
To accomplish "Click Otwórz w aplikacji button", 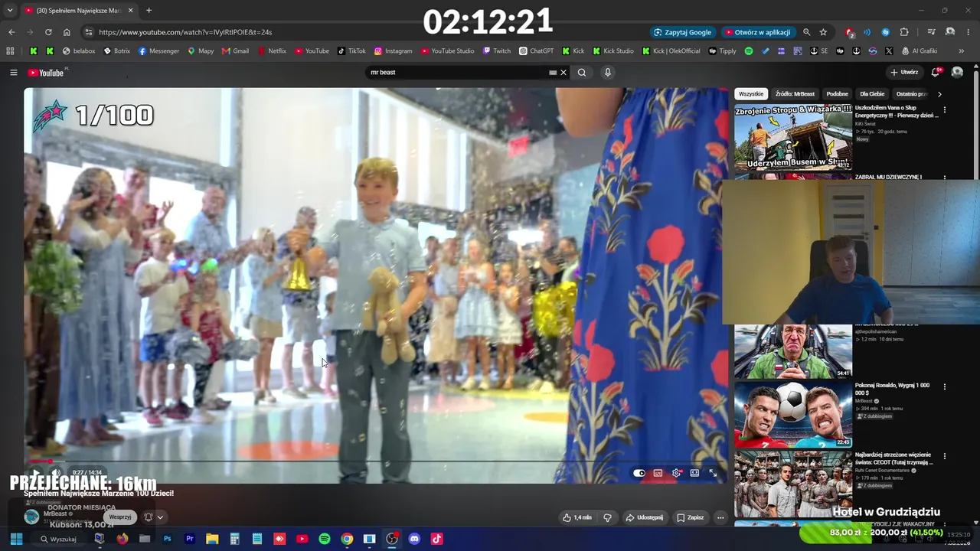I will (x=757, y=32).
